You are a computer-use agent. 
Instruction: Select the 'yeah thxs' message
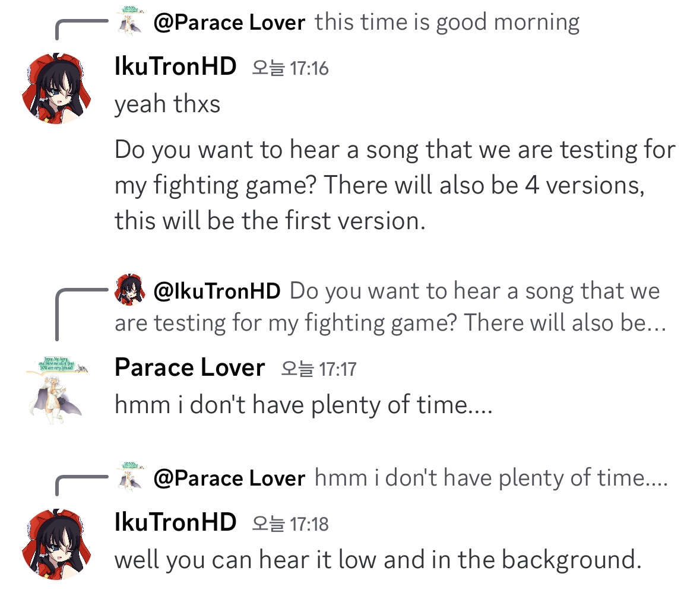(167, 104)
